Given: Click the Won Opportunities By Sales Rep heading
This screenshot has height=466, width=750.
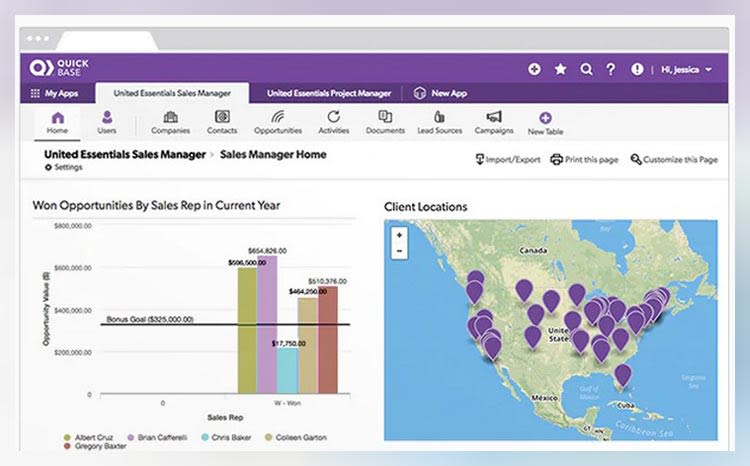Looking at the screenshot, I should tap(156, 205).
